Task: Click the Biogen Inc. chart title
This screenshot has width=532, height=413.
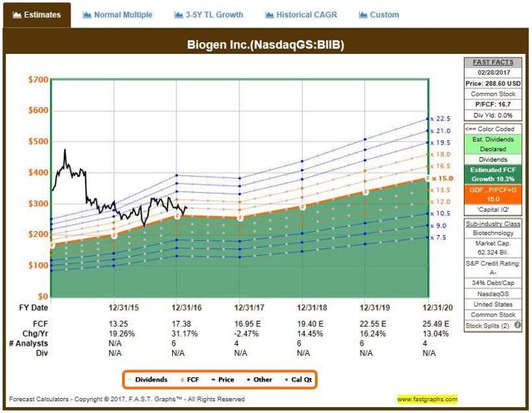Action: click(266, 45)
